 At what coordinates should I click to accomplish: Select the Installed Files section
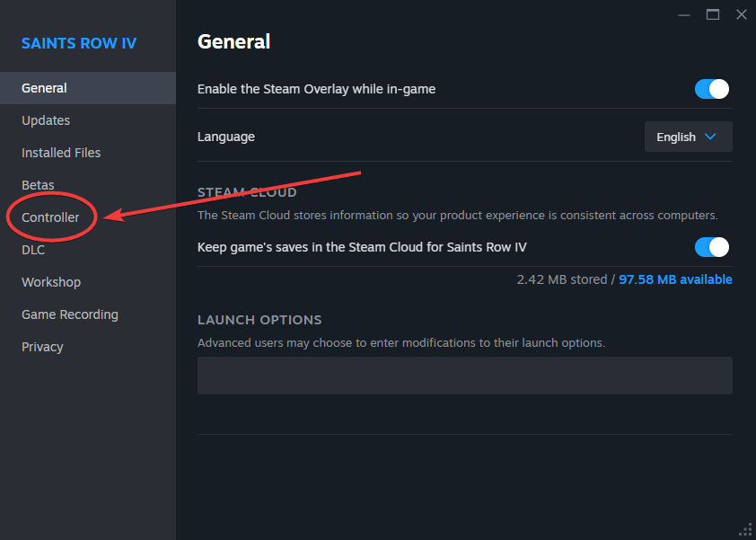pyautogui.click(x=61, y=153)
